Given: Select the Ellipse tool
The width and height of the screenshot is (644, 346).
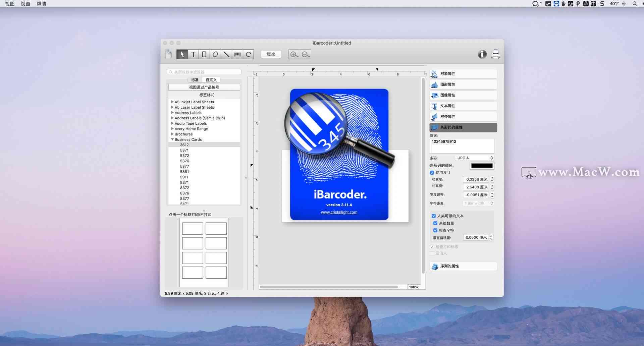Looking at the screenshot, I should (215, 54).
